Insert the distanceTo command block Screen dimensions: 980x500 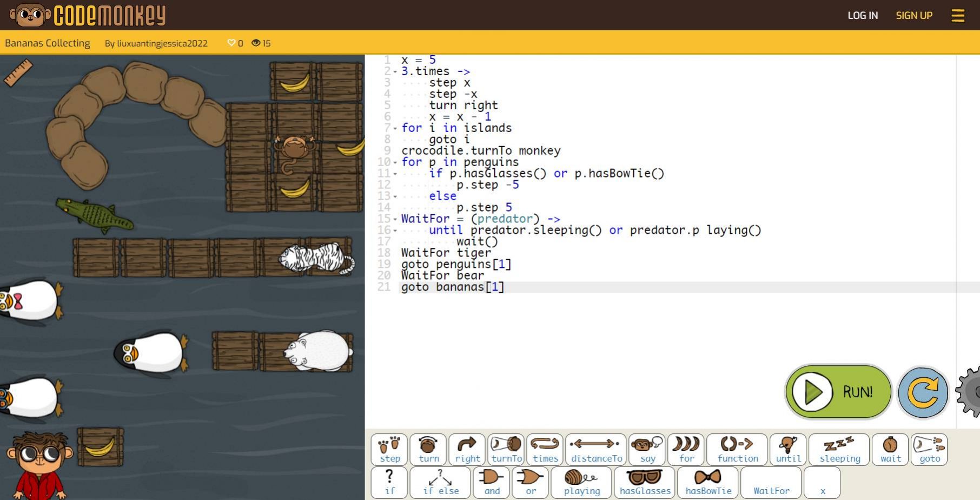595,450
